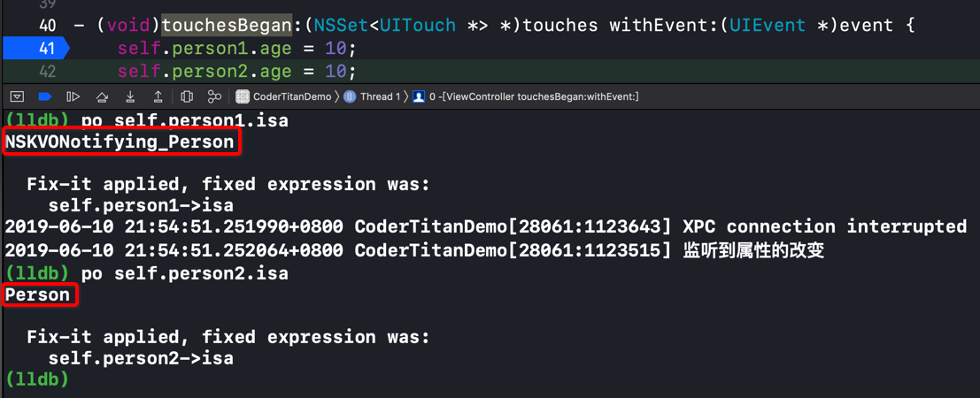
Task: Click the Thread 1 thread icon
Action: 351,96
